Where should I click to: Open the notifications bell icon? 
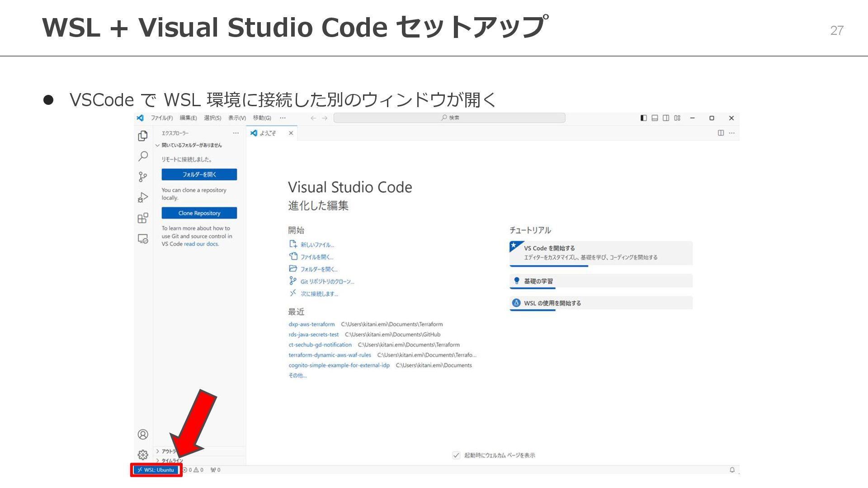click(732, 470)
